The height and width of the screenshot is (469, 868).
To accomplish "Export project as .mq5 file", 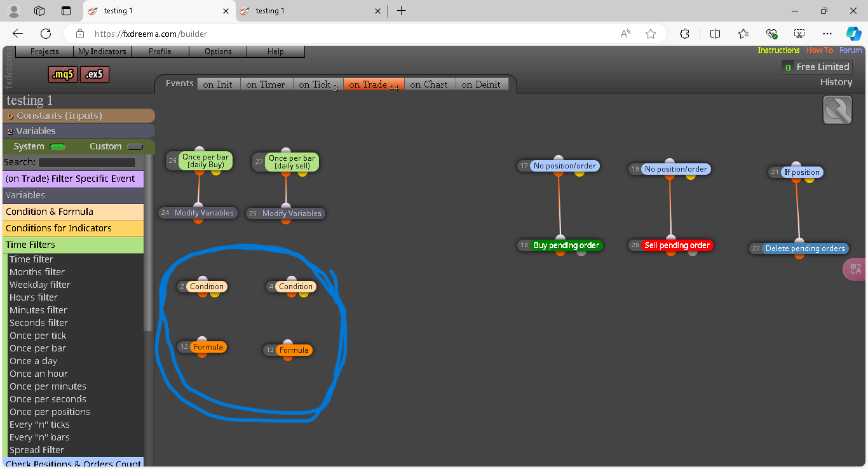I will click(x=63, y=74).
